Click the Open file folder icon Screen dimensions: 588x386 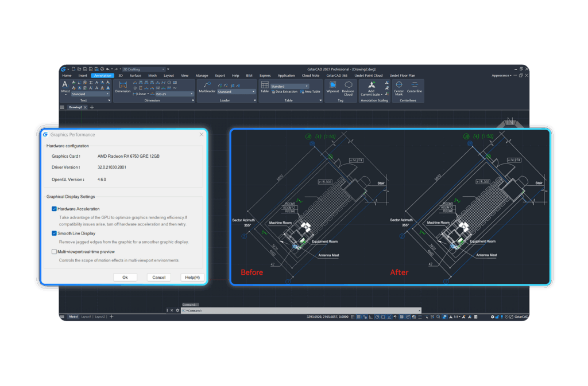79,69
